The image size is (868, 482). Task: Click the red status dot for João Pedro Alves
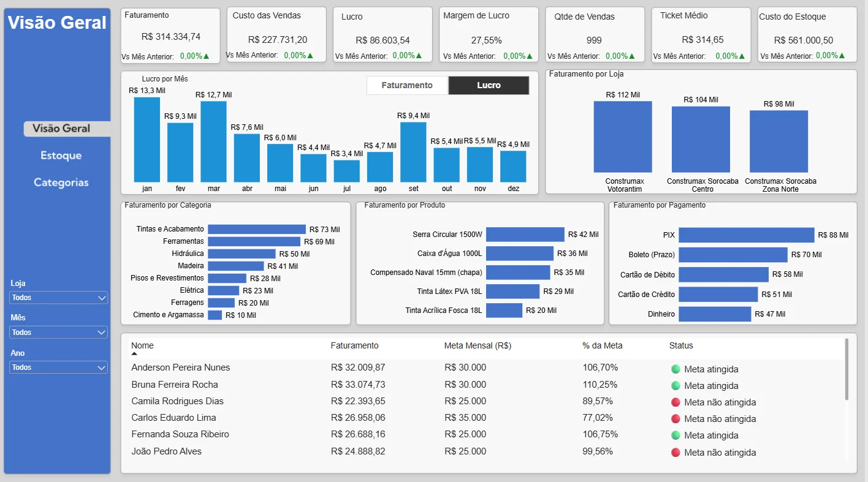[x=676, y=453]
